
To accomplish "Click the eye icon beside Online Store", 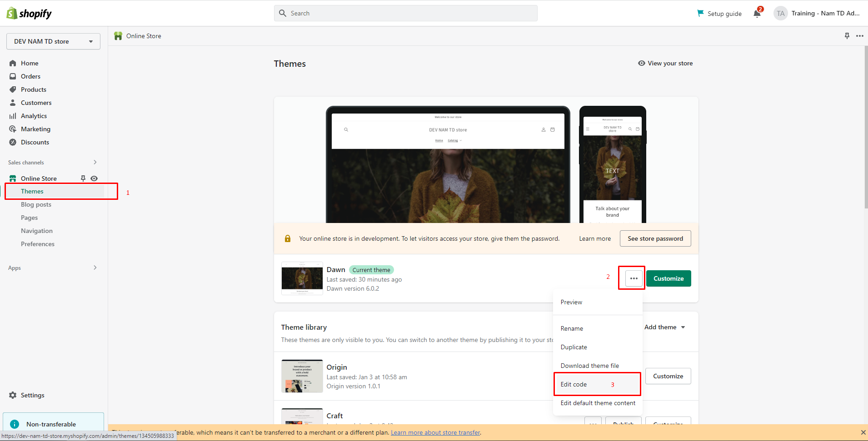I will click(x=94, y=178).
